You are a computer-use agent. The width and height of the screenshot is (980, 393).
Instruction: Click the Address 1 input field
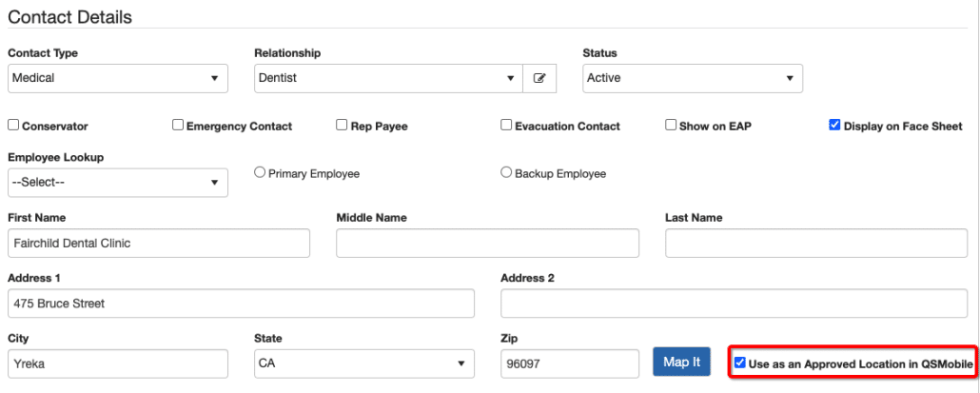tap(241, 304)
